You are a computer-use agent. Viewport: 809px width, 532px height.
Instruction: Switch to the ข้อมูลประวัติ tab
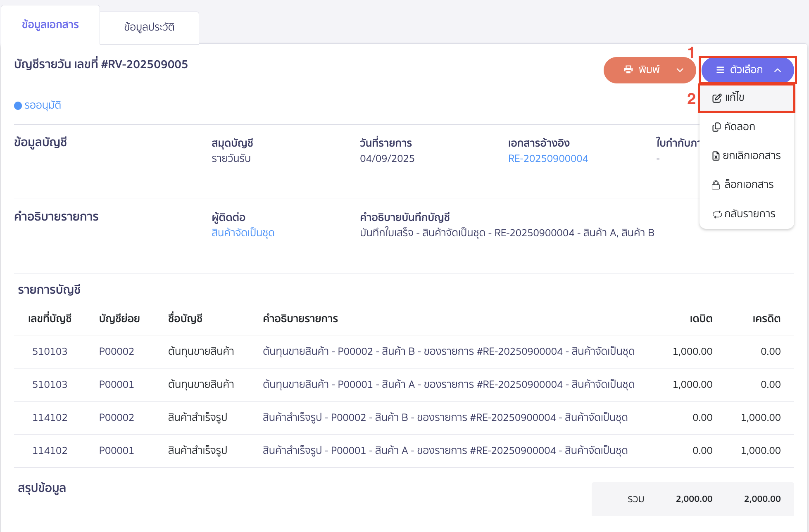tap(149, 27)
